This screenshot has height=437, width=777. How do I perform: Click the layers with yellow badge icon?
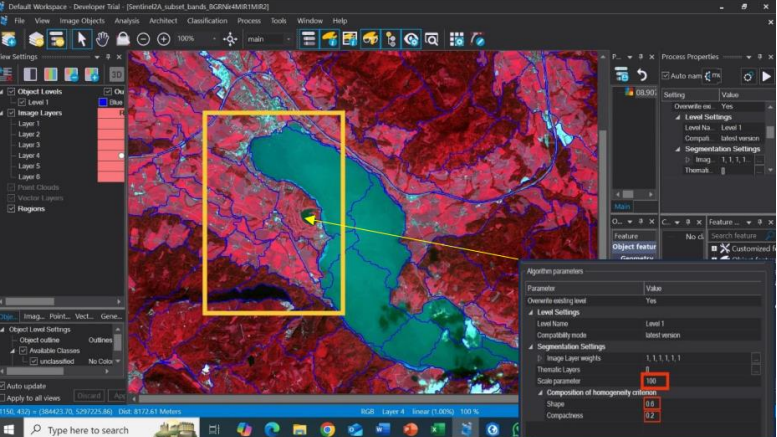36,39
